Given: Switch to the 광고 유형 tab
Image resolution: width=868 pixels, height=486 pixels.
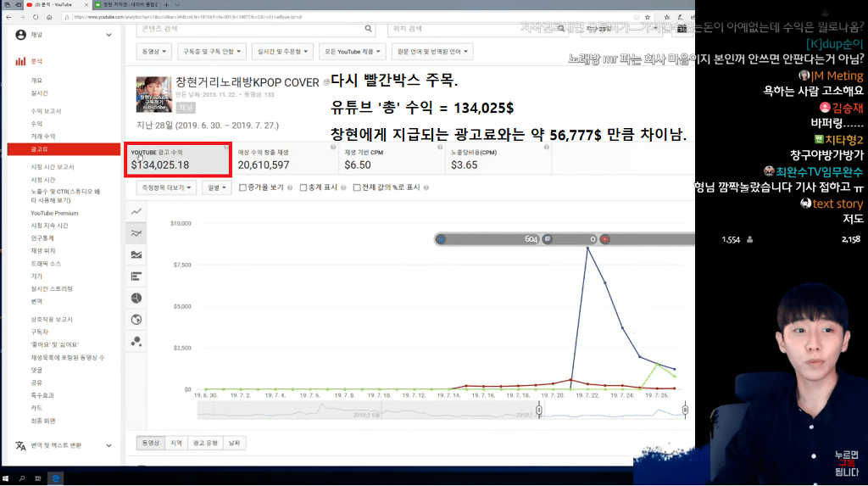Looking at the screenshot, I should tap(205, 444).
